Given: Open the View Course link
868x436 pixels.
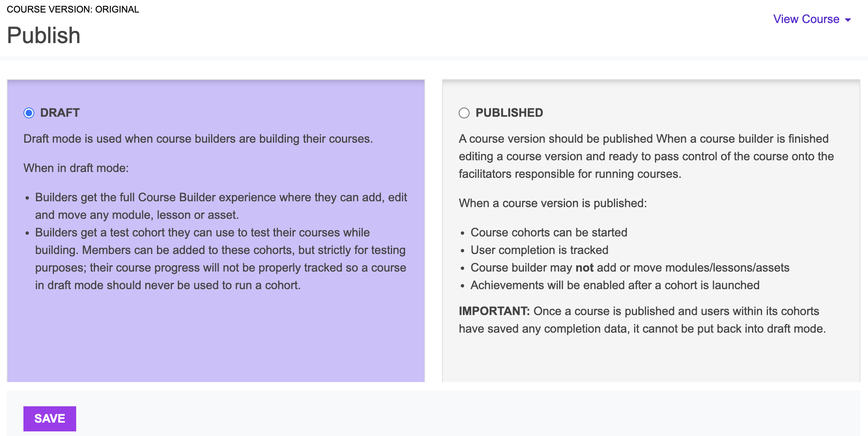Looking at the screenshot, I should [x=806, y=19].
